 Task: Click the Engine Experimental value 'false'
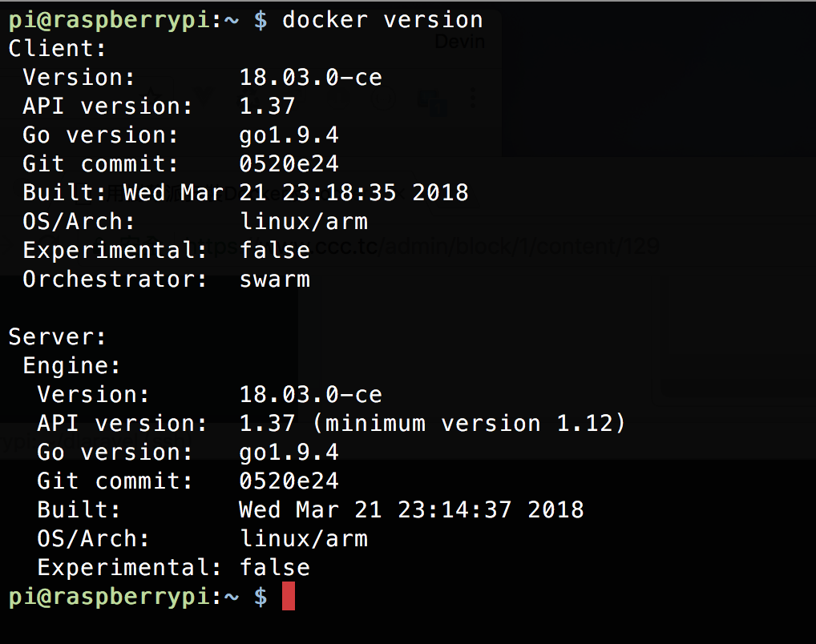click(275, 568)
